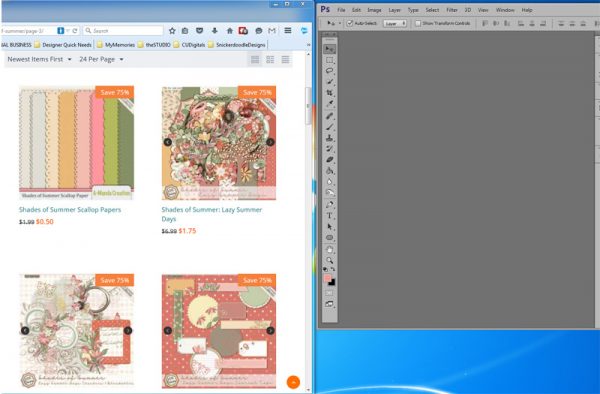Viewport: 600px width, 394px height.
Task: Select the Move tool in Photoshop toolbar
Action: coord(329,49)
